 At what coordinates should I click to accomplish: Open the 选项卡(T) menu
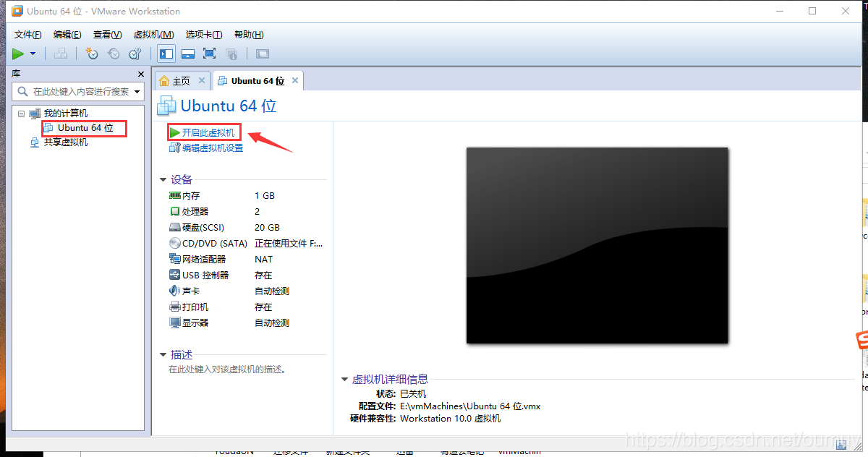[204, 35]
